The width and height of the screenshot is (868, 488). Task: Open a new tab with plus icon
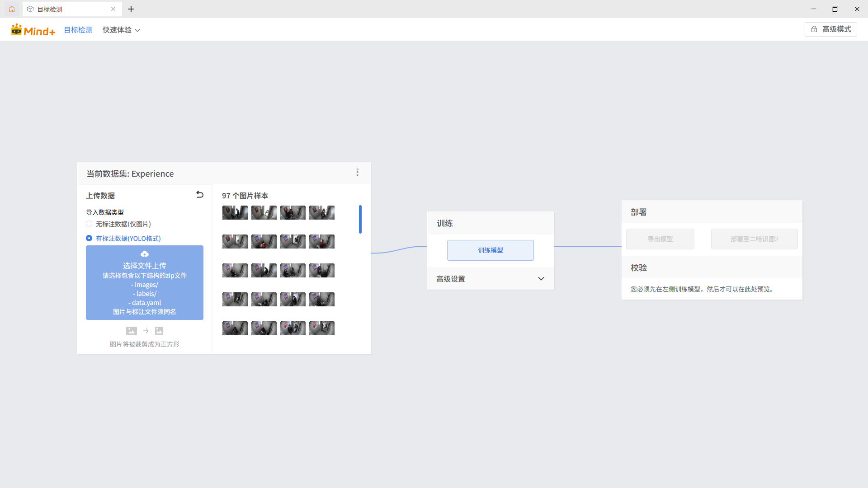point(131,9)
